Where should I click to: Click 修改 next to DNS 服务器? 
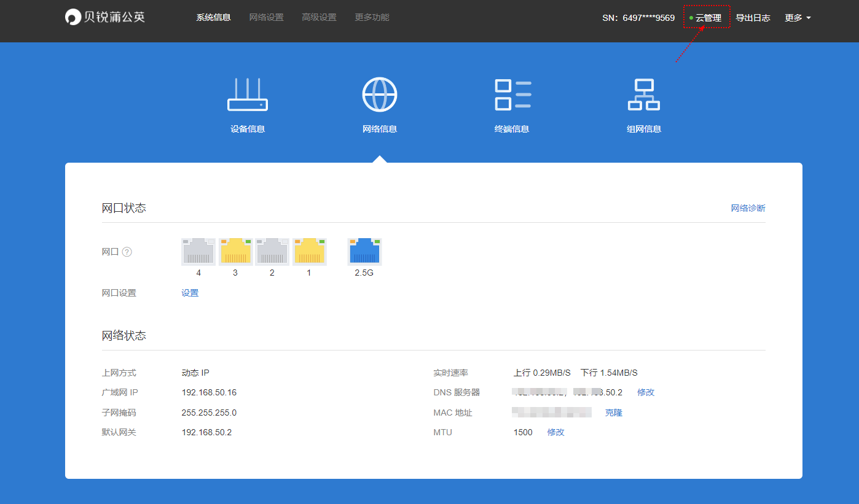[646, 392]
